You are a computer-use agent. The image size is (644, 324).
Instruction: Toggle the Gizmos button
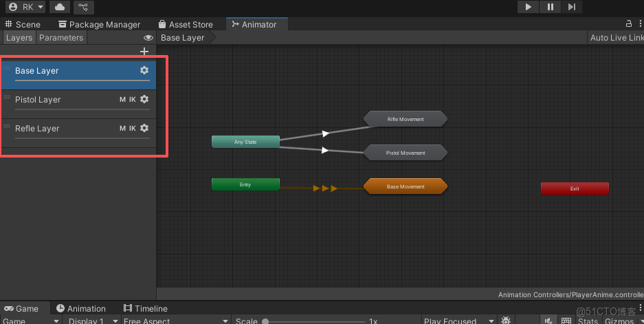(x=619, y=321)
